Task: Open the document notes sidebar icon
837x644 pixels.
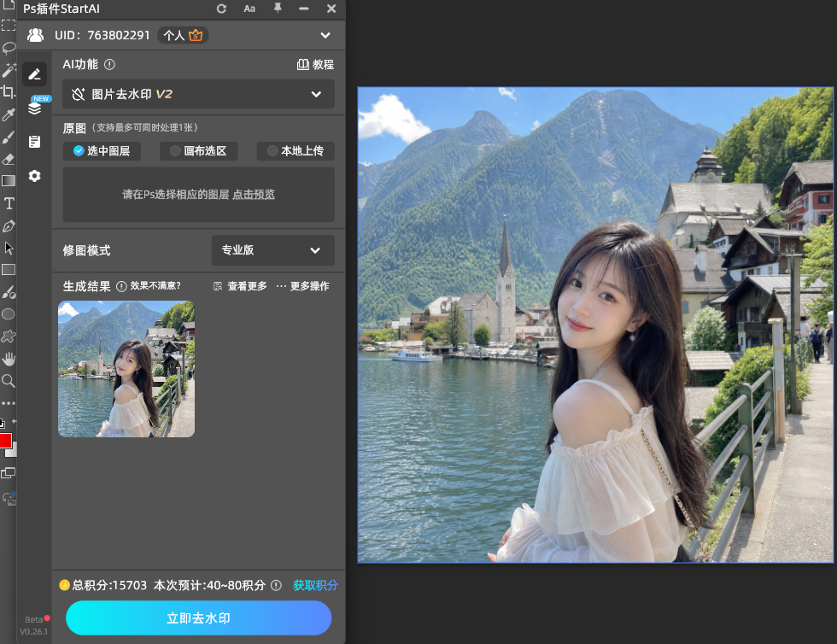Action: click(35, 142)
